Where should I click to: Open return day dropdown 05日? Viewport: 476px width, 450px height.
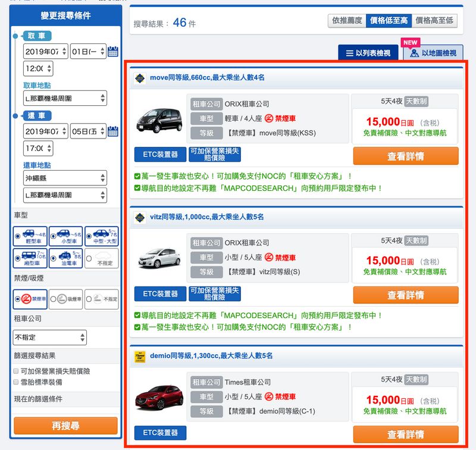[x=88, y=131]
